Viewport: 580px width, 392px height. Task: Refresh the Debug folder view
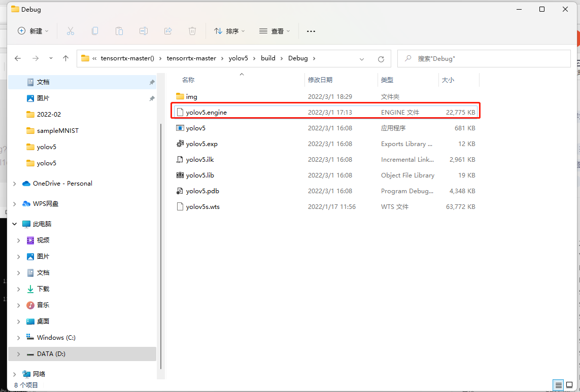[381, 59]
